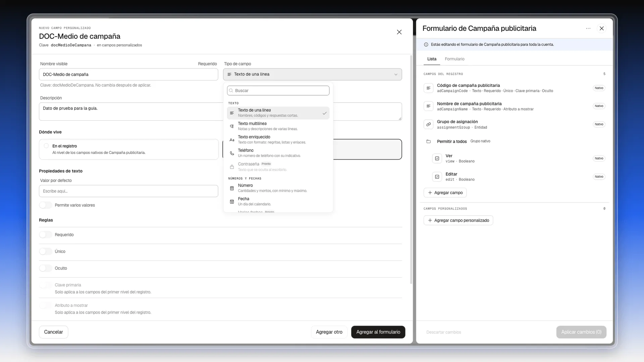Enable the Único rule switch
This screenshot has width=644, height=362.
(46, 251)
